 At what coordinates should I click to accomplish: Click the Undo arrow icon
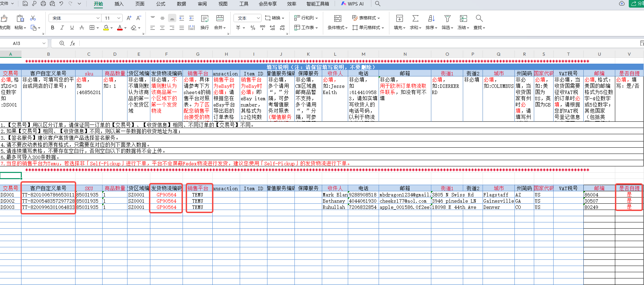pos(61,4)
